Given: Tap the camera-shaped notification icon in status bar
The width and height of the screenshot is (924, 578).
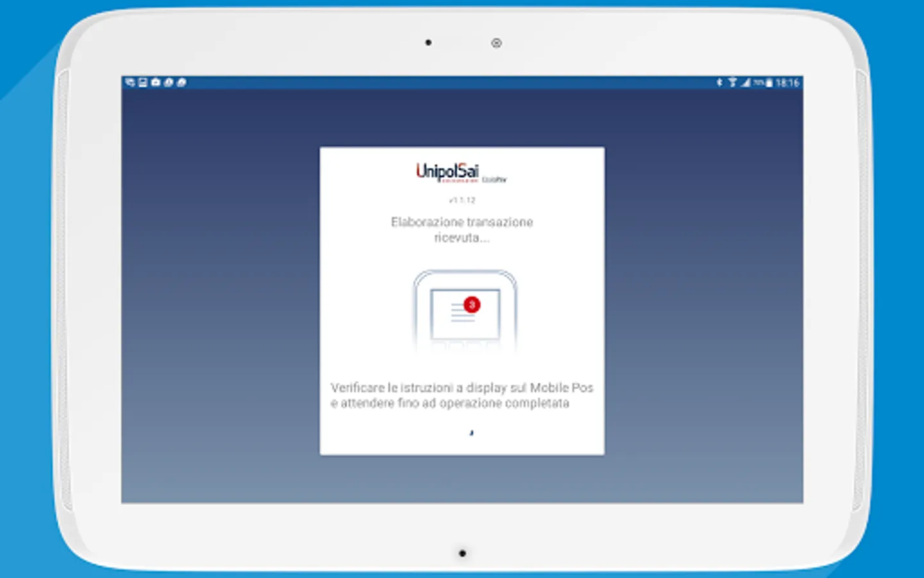Looking at the screenshot, I should click(156, 82).
